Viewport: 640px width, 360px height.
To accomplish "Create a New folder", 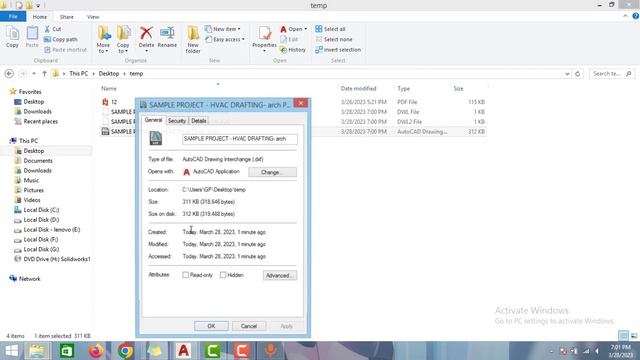I will point(193,39).
